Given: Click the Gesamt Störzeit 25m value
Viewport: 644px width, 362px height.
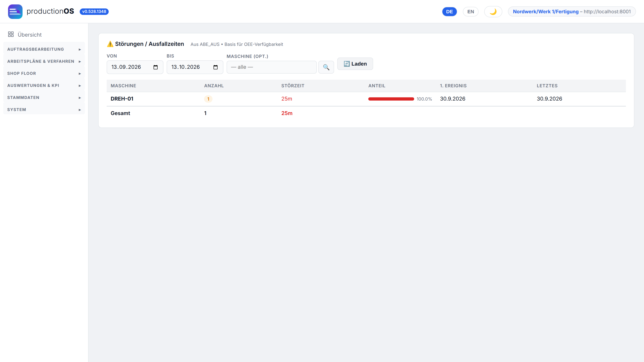Looking at the screenshot, I should pos(287,113).
